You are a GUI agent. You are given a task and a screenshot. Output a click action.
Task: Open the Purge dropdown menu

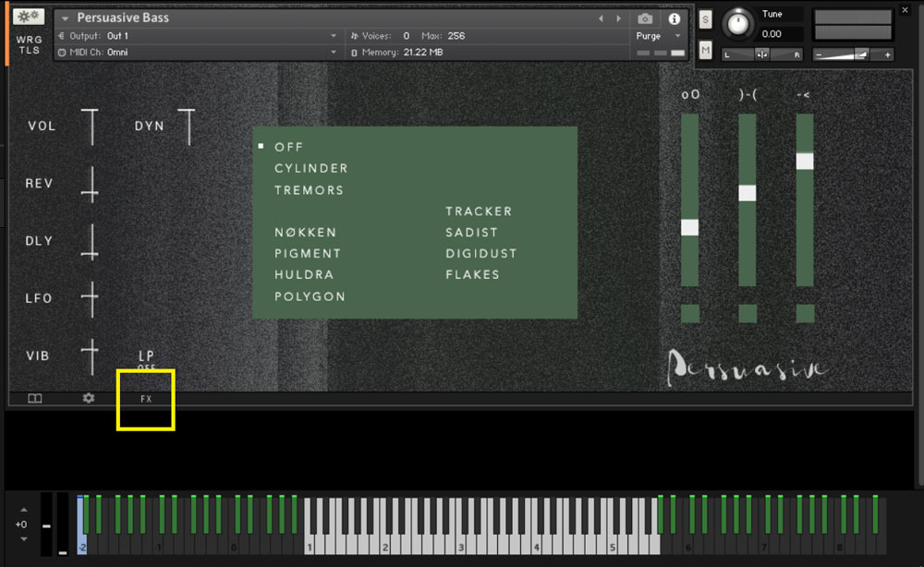click(x=659, y=36)
